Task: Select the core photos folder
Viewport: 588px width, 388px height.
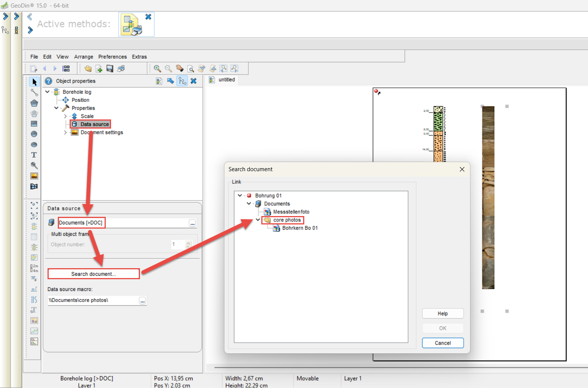Action: coord(287,220)
